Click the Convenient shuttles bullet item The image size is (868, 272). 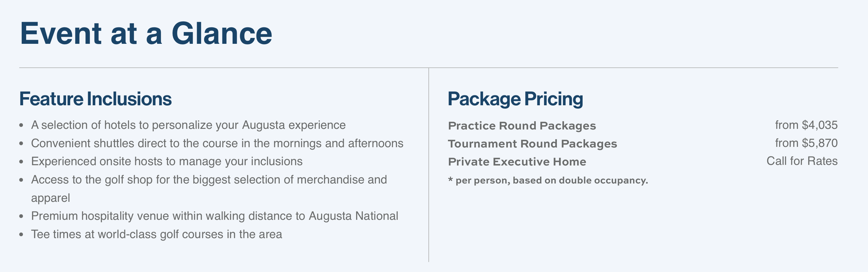coord(217,143)
